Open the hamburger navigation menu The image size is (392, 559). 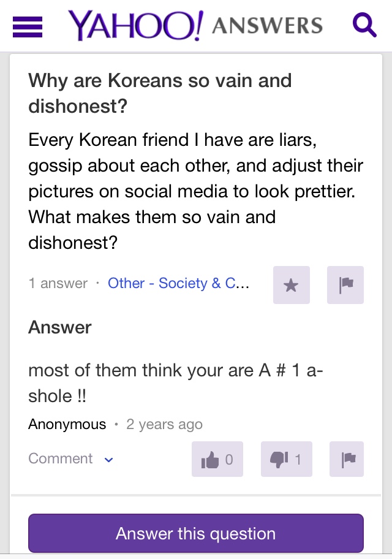tap(28, 26)
